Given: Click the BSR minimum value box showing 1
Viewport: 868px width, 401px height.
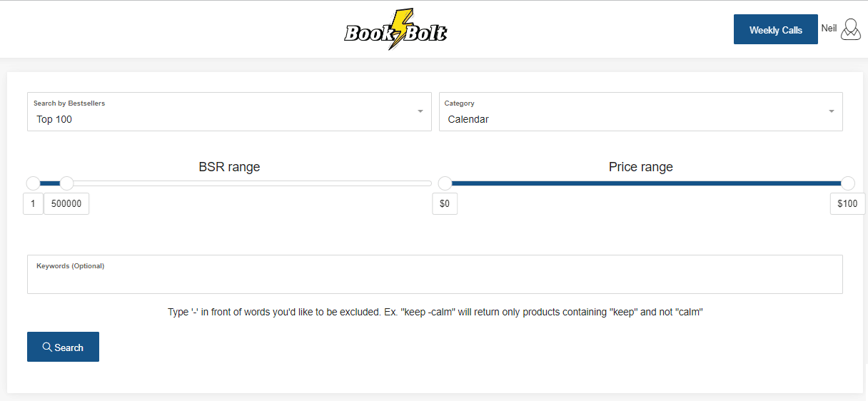Looking at the screenshot, I should point(33,204).
